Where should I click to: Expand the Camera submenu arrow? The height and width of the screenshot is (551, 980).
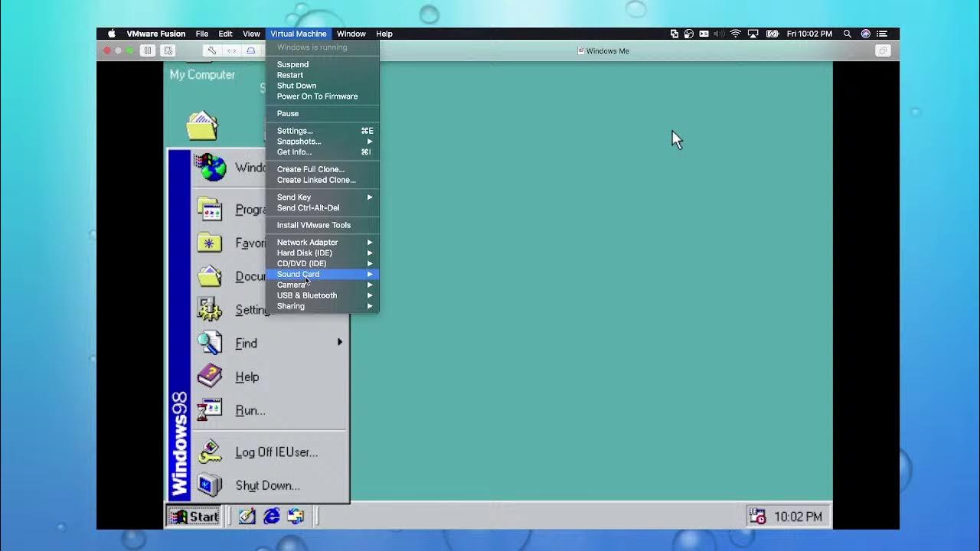pos(370,285)
